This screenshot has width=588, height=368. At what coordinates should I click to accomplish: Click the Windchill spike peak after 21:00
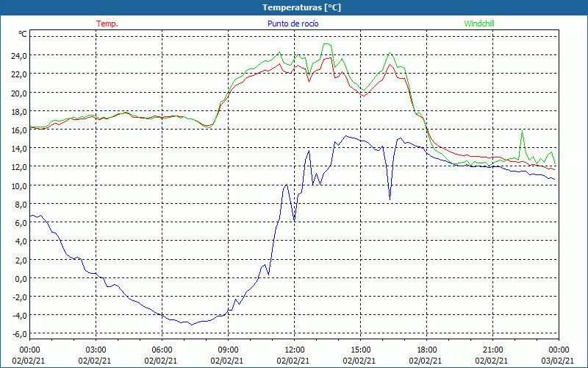click(x=522, y=131)
